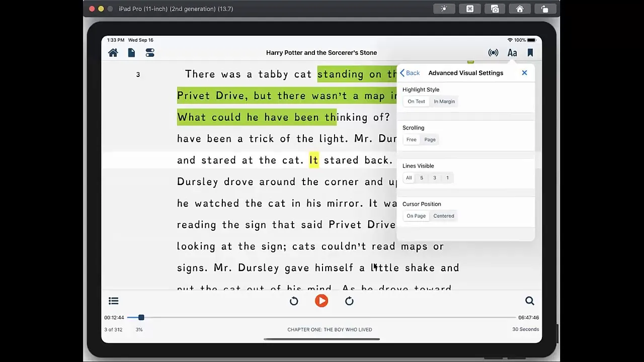Open the settings sliders icon in toolbar
644x362 pixels.
[x=150, y=53]
